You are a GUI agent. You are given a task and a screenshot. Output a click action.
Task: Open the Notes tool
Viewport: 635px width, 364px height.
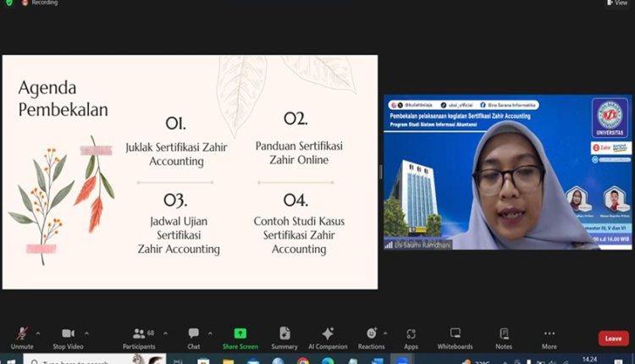(x=504, y=338)
